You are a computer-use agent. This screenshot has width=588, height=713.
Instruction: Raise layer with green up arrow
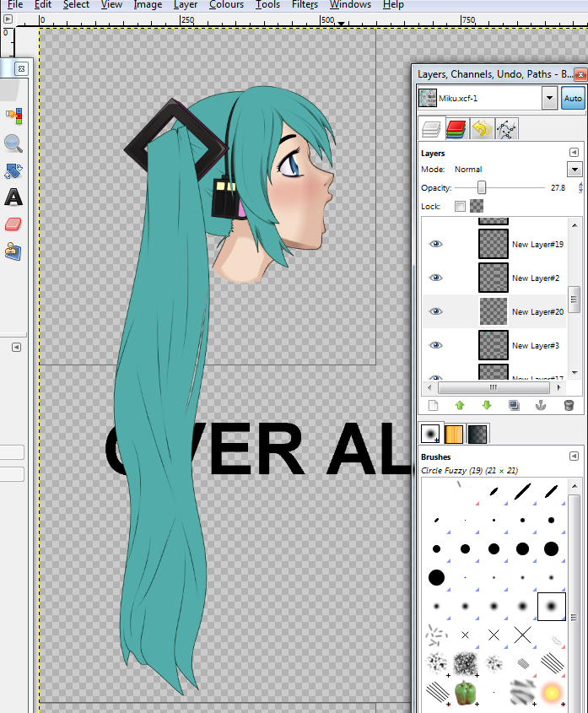pos(459,406)
